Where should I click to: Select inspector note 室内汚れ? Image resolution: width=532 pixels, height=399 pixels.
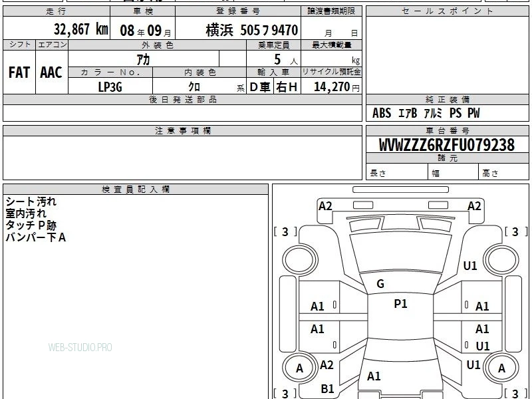coord(26,213)
